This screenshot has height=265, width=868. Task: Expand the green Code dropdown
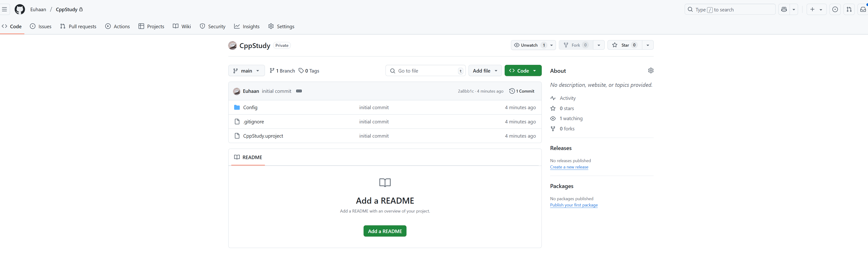523,71
